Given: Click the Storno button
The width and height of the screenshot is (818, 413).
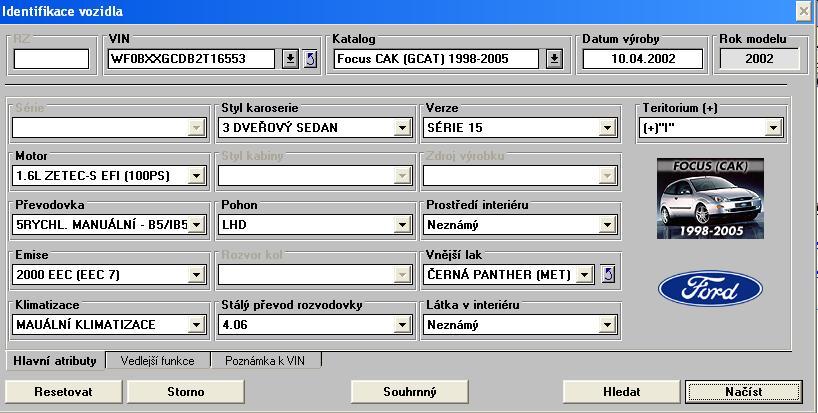Looking at the screenshot, I should 186,392.
